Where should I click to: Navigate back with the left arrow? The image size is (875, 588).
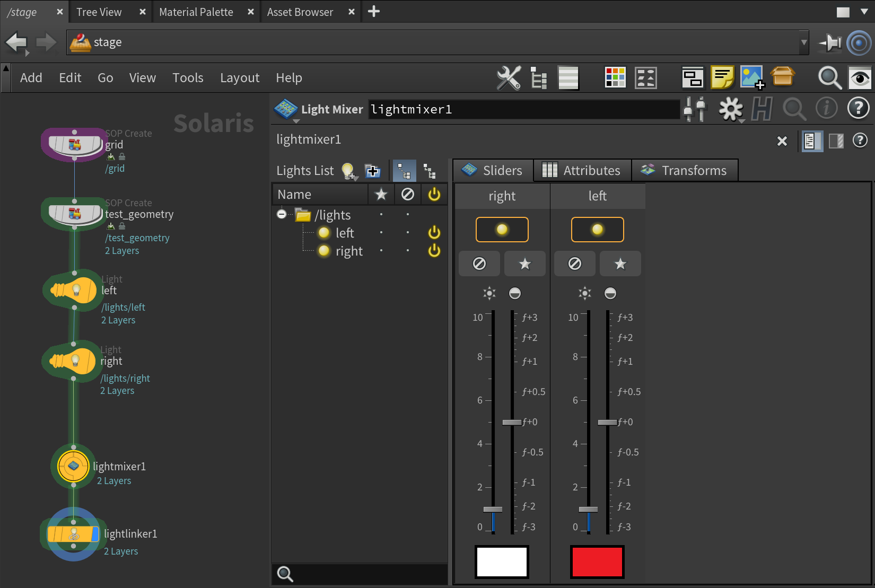pyautogui.click(x=16, y=42)
